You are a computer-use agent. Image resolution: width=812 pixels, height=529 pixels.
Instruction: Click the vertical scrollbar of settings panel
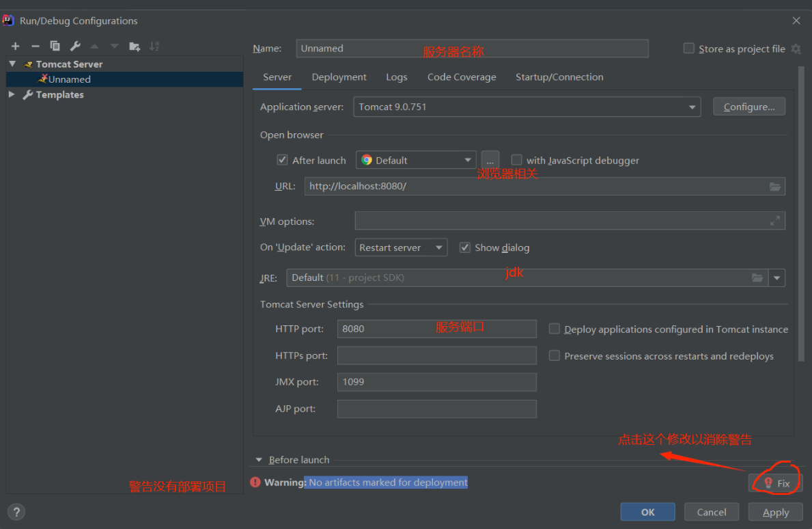pos(802,214)
